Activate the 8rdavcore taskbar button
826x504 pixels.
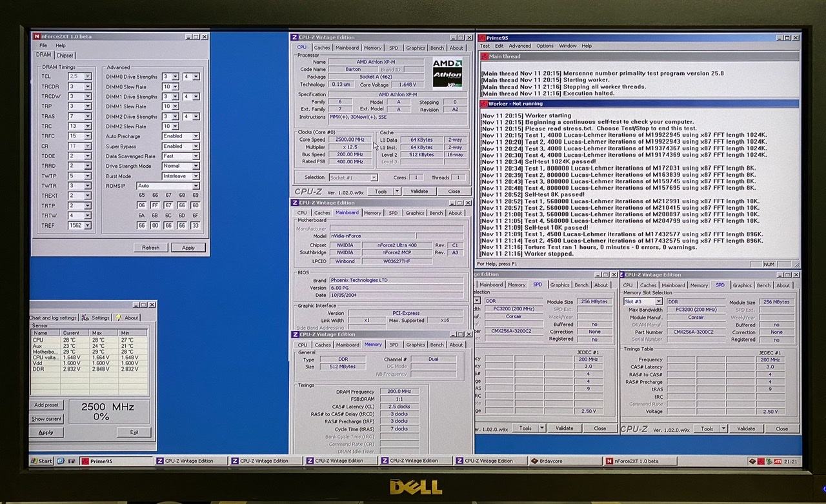pos(563,461)
